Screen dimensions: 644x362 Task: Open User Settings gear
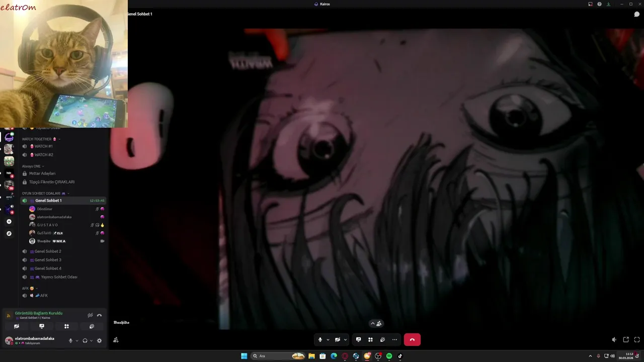[99, 340]
